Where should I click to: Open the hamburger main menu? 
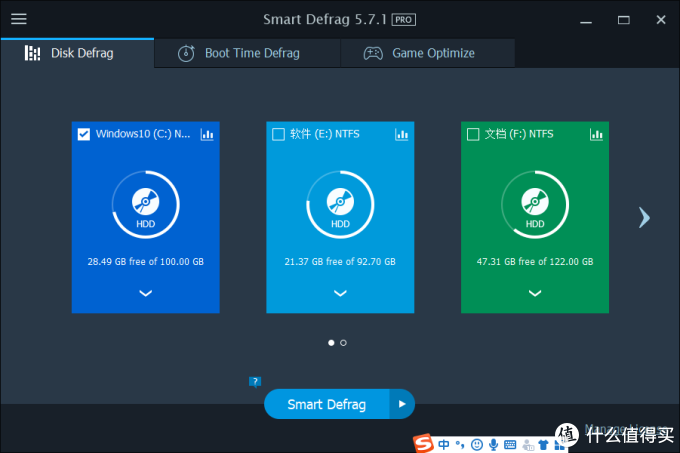point(19,19)
